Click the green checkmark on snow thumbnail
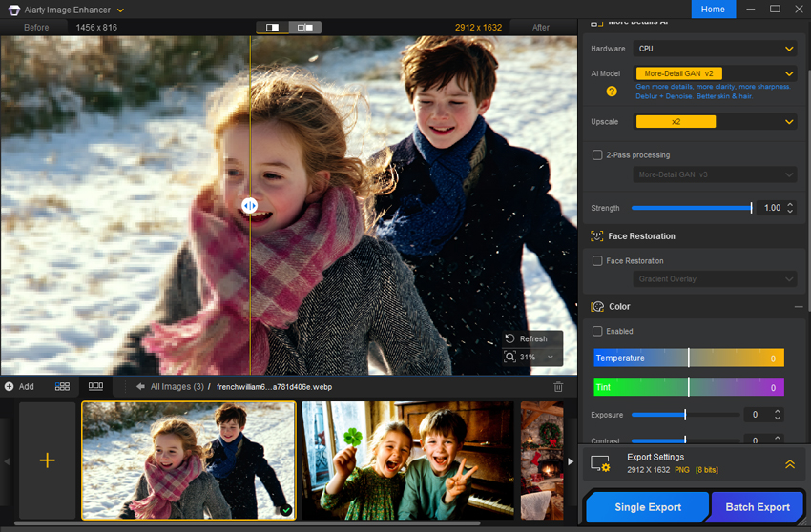The height and width of the screenshot is (532, 811). pos(285,510)
